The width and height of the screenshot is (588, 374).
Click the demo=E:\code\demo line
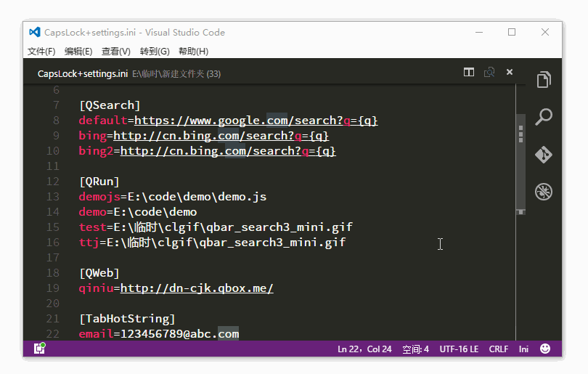(x=138, y=212)
